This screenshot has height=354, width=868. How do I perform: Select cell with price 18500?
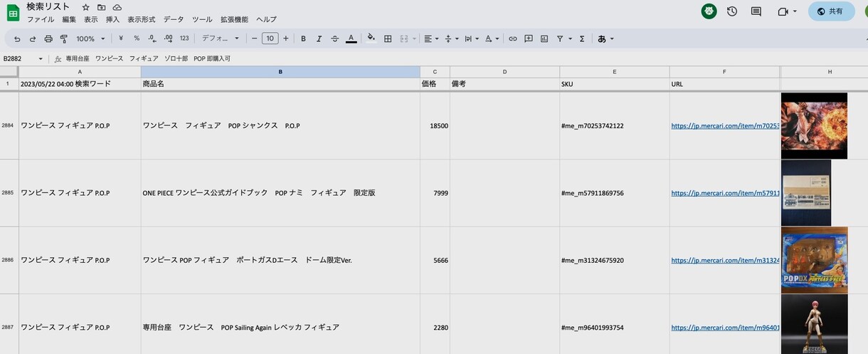pos(435,126)
